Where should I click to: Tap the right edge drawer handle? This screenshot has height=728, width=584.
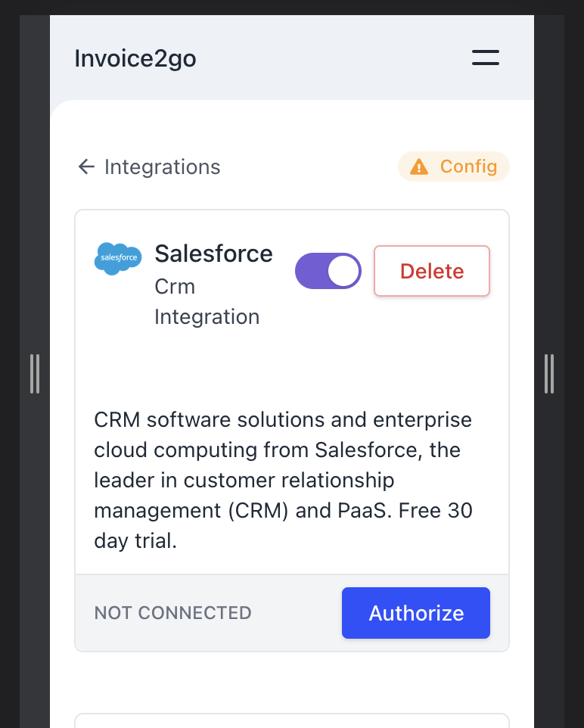(549, 373)
